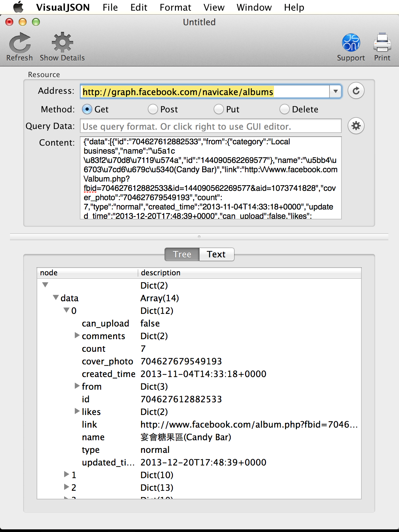Select the link row
Viewport: 399px width, 532px height.
(199, 424)
